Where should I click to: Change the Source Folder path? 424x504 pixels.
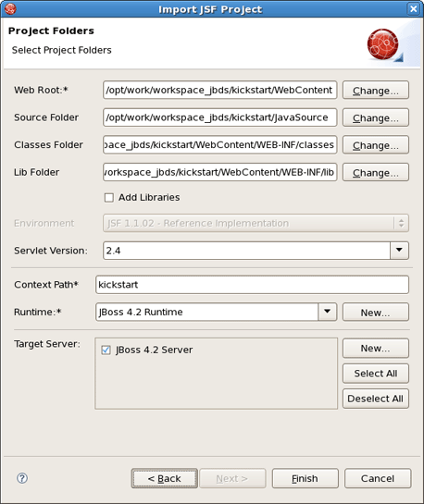click(x=376, y=117)
